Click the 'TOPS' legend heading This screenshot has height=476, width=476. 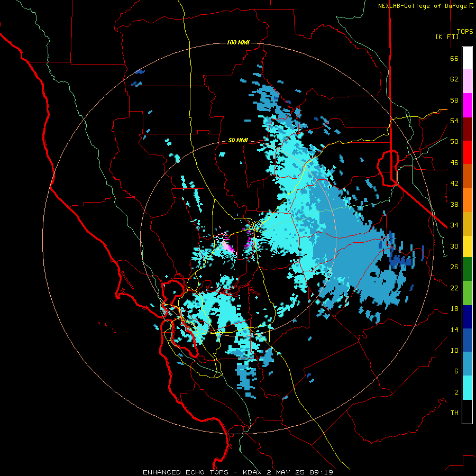point(465,32)
